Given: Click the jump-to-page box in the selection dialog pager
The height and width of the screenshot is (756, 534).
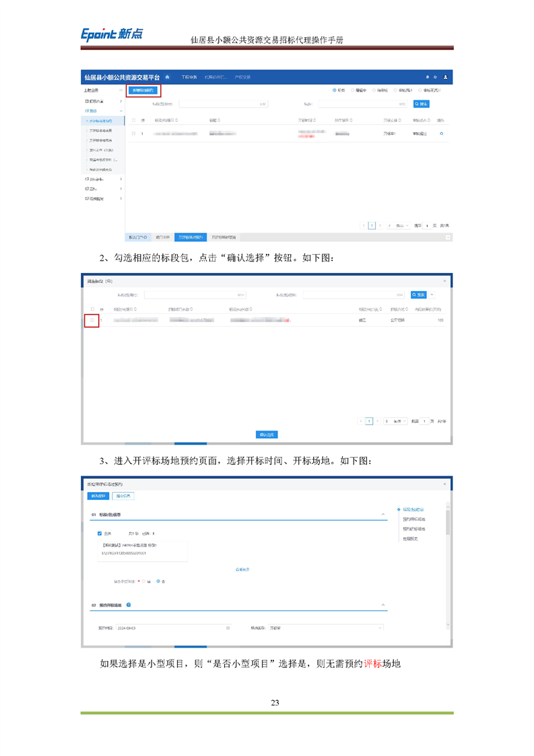Looking at the screenshot, I should 425,421.
